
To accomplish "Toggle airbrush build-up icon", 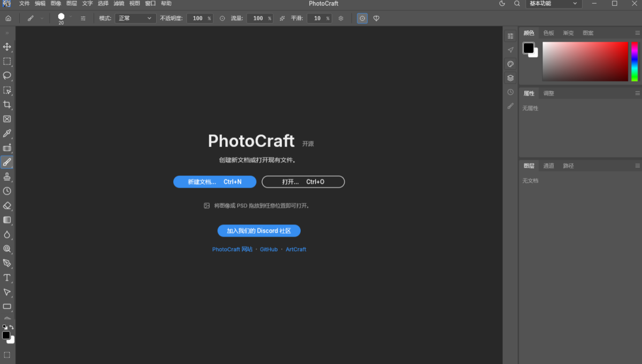I will pyautogui.click(x=282, y=18).
